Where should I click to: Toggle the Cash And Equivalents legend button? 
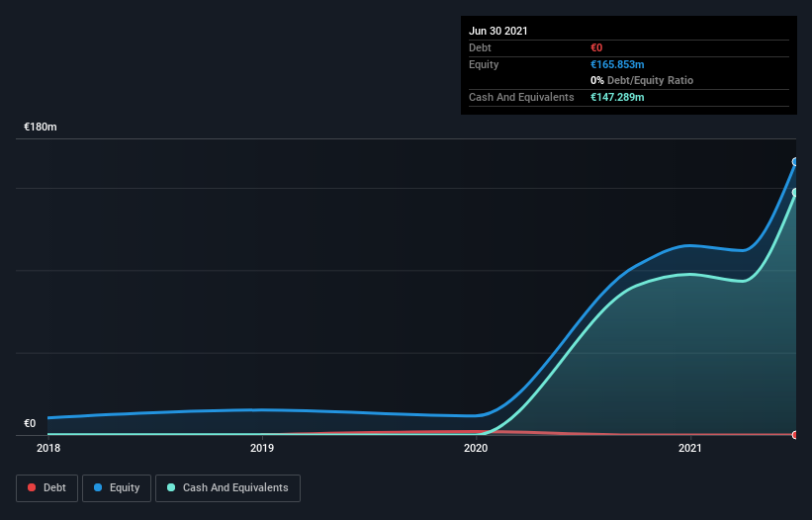[x=227, y=488]
